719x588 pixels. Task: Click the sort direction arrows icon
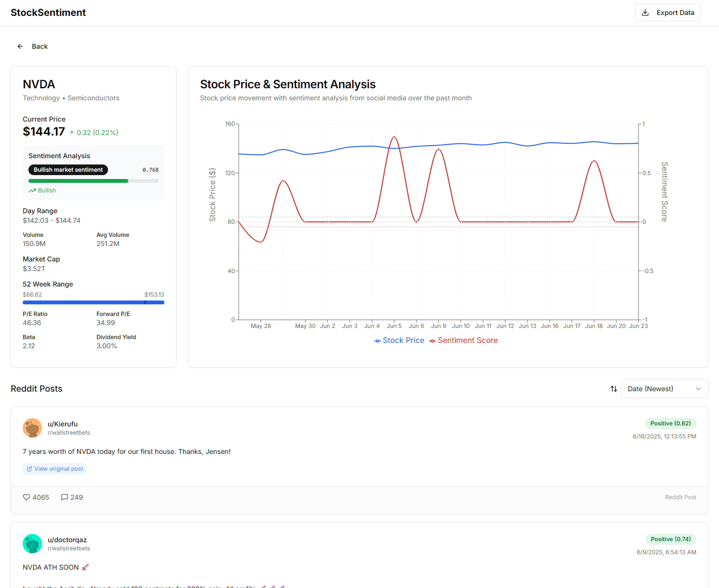point(614,389)
